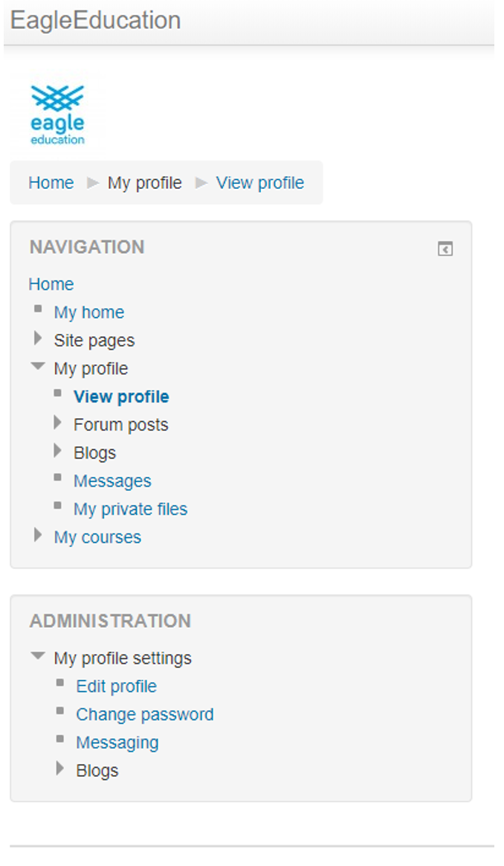Select bold View profile navigation item

point(121,397)
